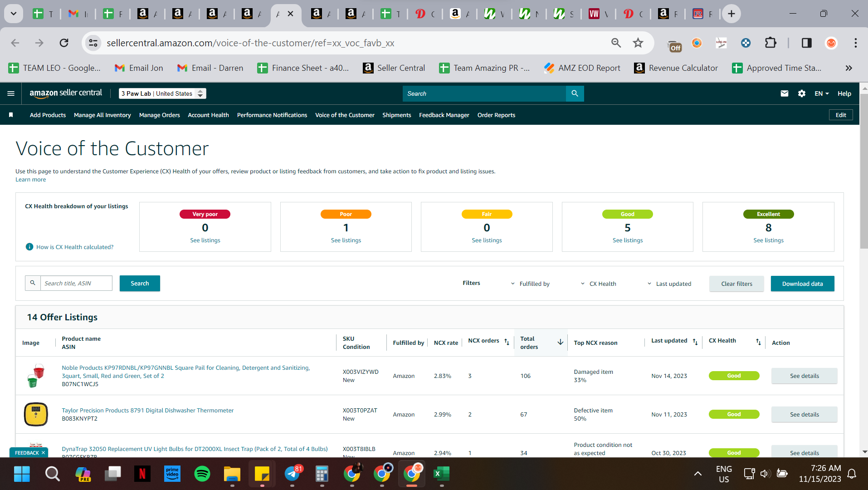The height and width of the screenshot is (490, 868).
Task: Click the Search title, ASIN field
Action: [76, 283]
